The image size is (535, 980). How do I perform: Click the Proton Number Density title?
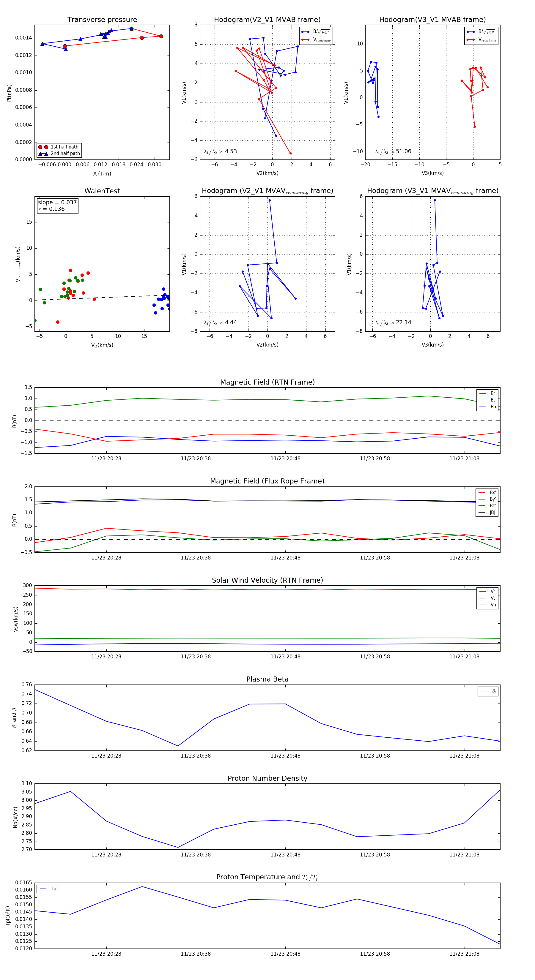(x=267, y=778)
